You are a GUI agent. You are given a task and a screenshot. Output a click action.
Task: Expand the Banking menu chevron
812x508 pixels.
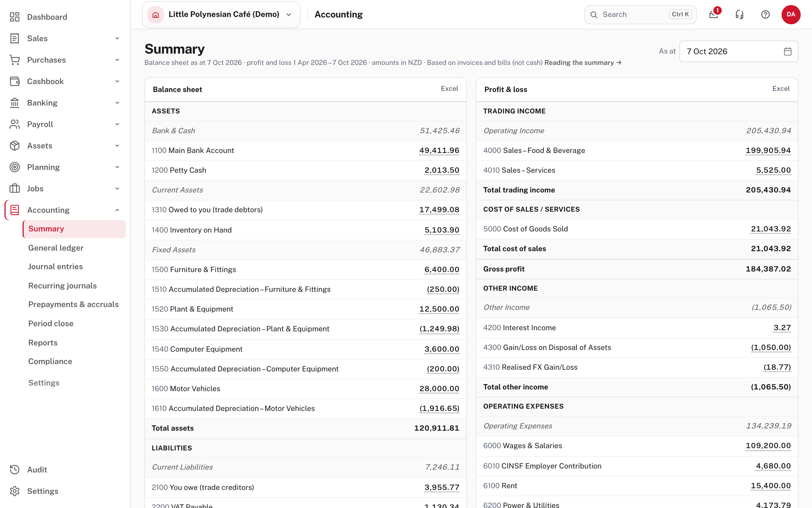tap(117, 103)
